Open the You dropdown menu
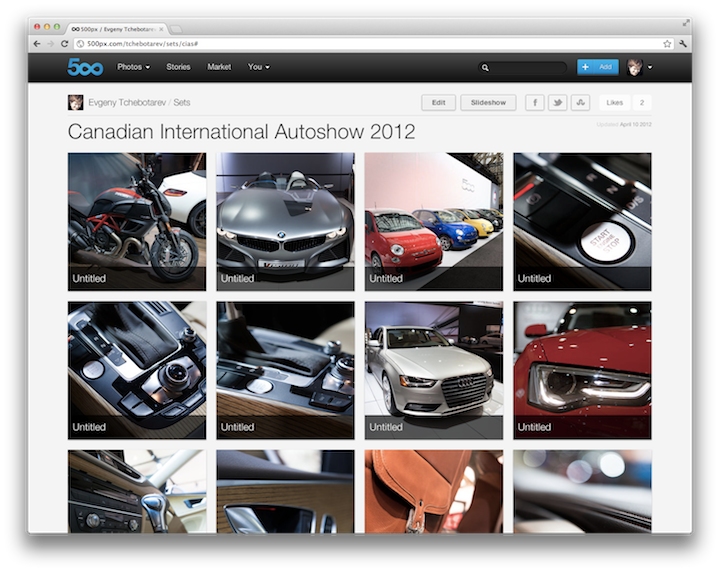Viewport: 720px width, 572px height. pyautogui.click(x=259, y=67)
